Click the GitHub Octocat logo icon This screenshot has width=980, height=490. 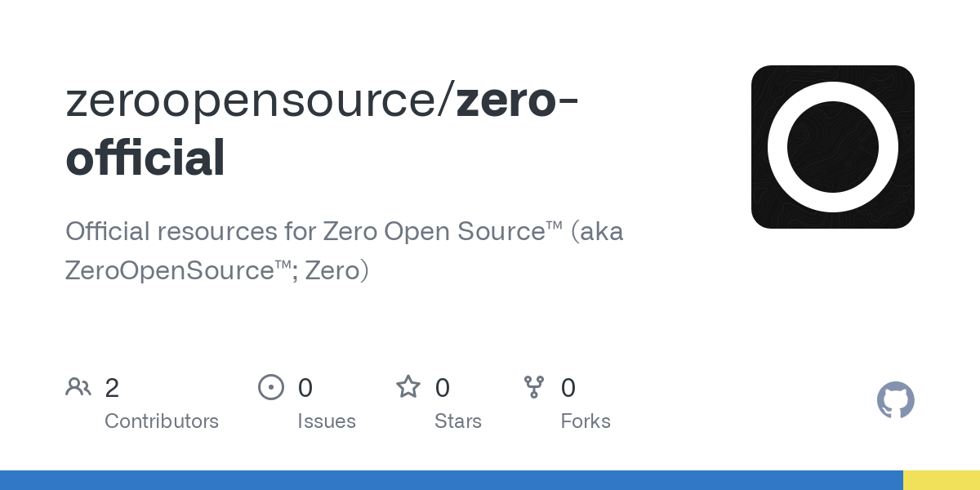tap(895, 400)
